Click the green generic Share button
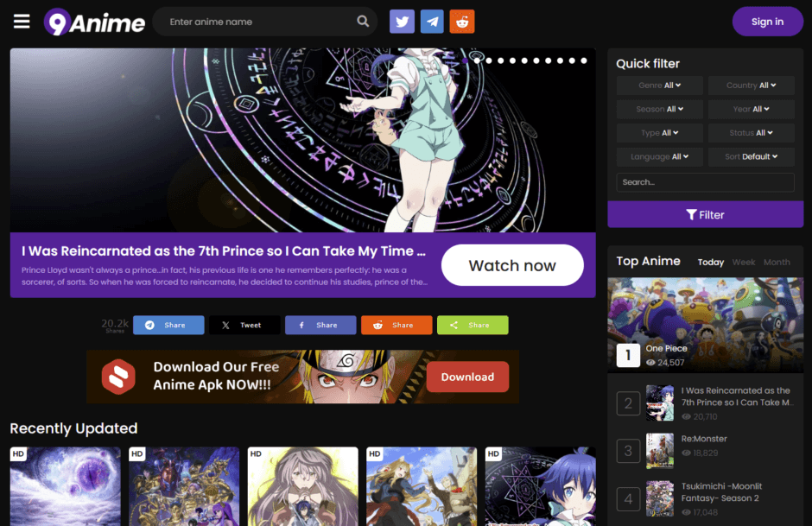The image size is (812, 526). pos(472,325)
